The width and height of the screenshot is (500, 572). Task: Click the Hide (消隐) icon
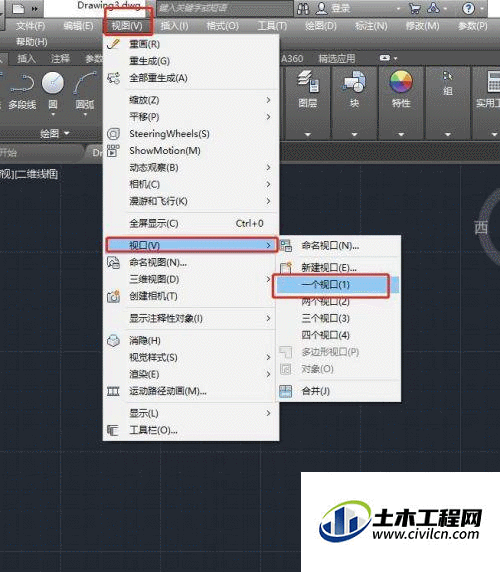pos(113,341)
